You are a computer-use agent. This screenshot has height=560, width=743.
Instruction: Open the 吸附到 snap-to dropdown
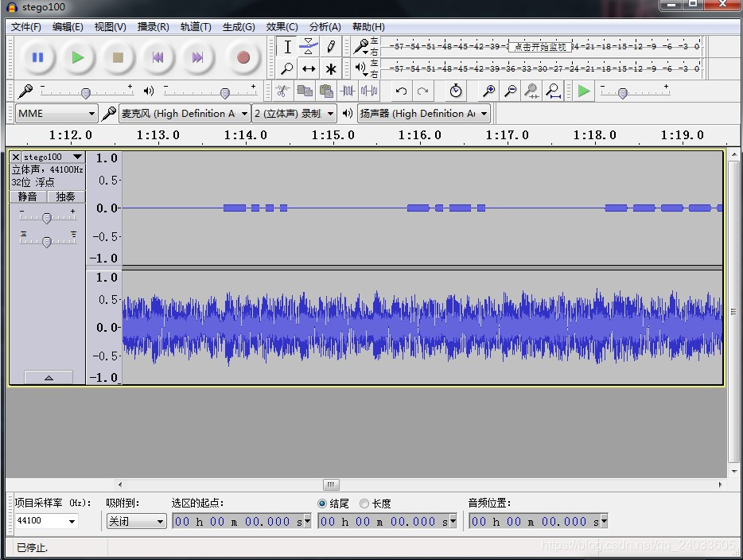(x=137, y=521)
